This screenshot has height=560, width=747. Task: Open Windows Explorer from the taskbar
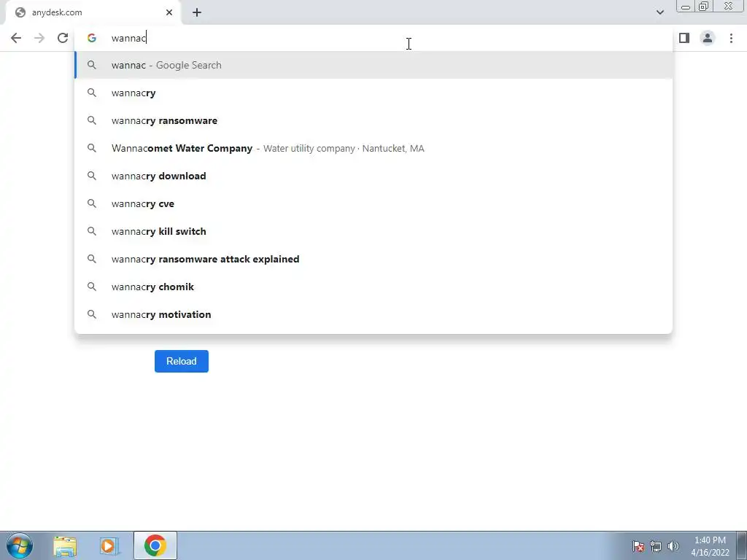tap(65, 545)
